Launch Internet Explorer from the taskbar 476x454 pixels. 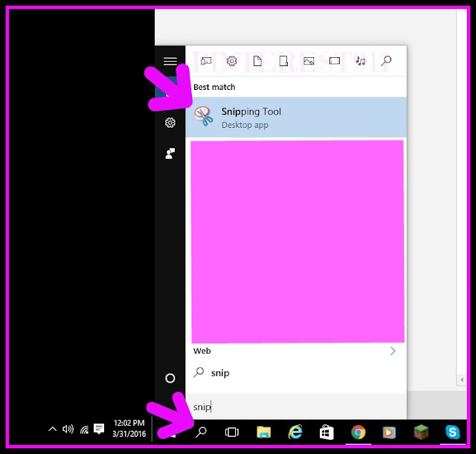pyautogui.click(x=295, y=432)
